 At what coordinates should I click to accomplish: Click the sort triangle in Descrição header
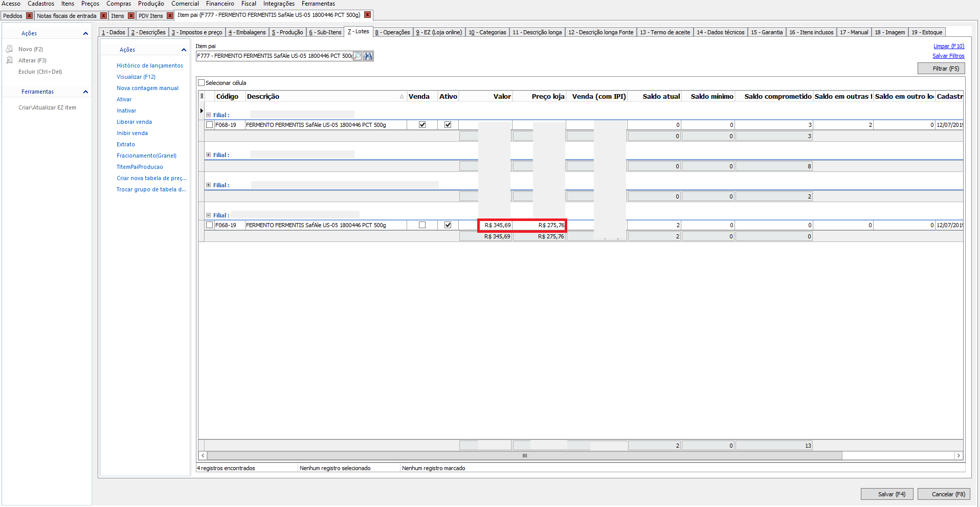coord(402,96)
